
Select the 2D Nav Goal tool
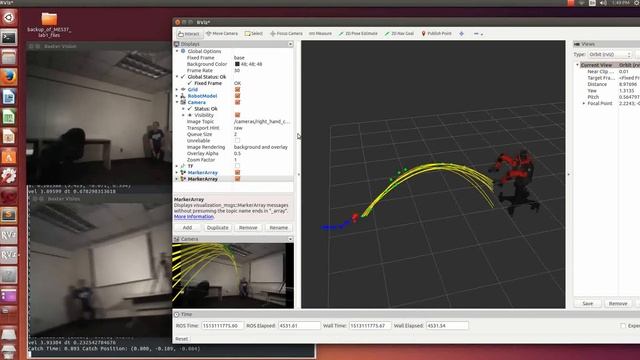(x=399, y=33)
